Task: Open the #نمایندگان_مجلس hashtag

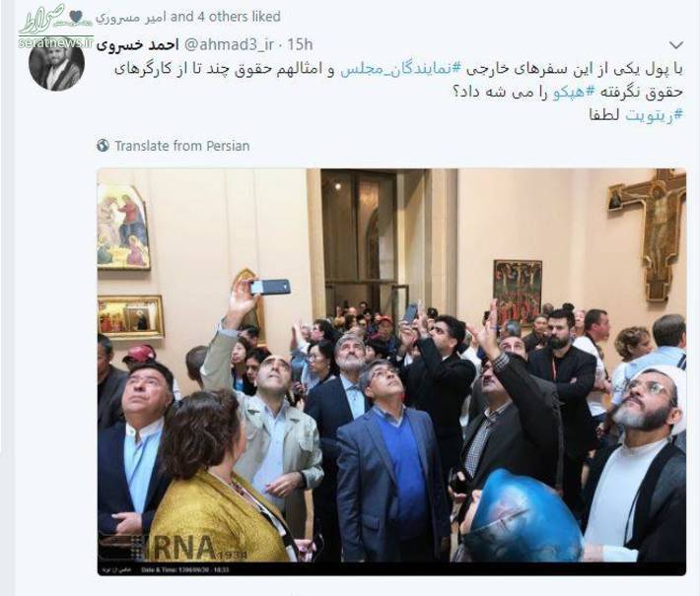Action: [x=401, y=70]
